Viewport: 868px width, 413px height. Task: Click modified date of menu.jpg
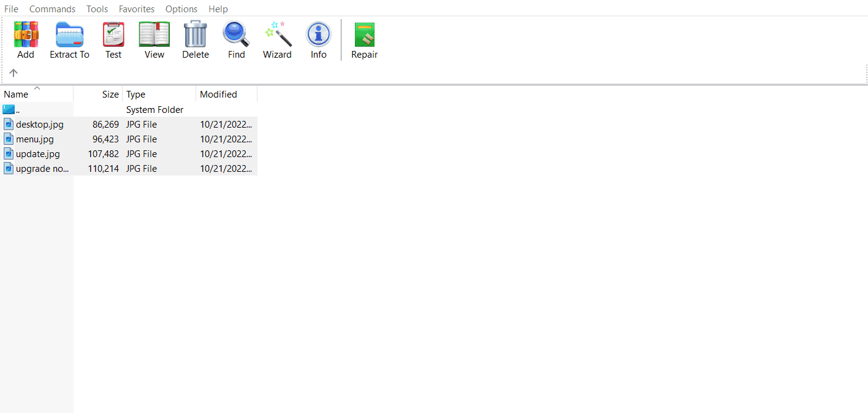click(x=226, y=139)
